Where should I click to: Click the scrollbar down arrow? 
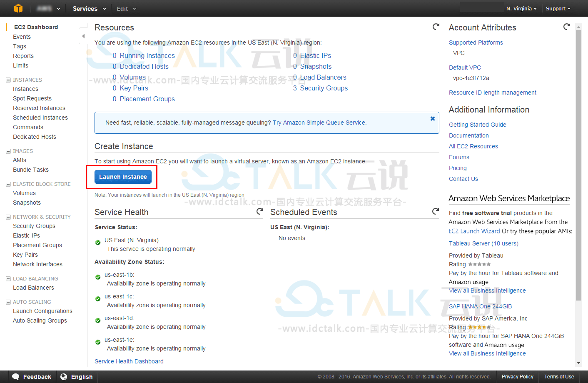(x=578, y=363)
